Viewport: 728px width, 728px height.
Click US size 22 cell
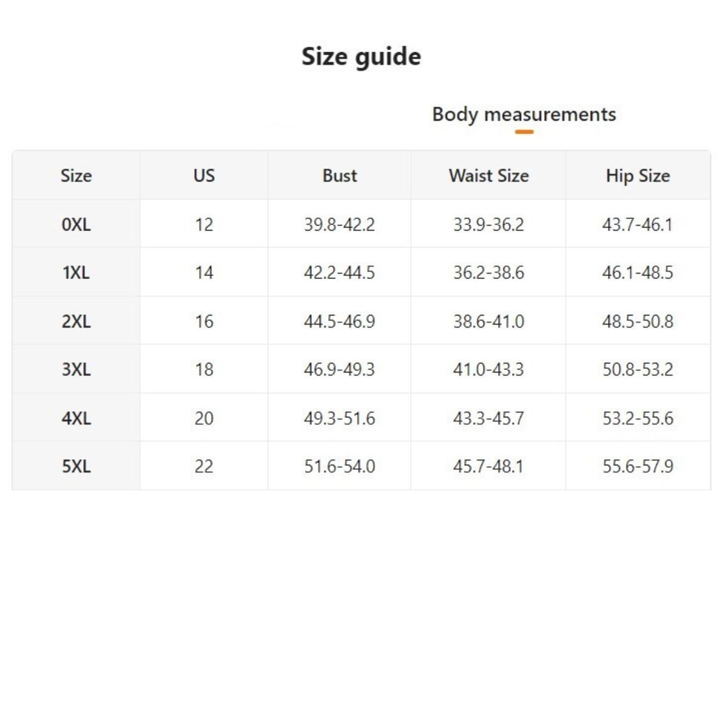click(x=204, y=467)
